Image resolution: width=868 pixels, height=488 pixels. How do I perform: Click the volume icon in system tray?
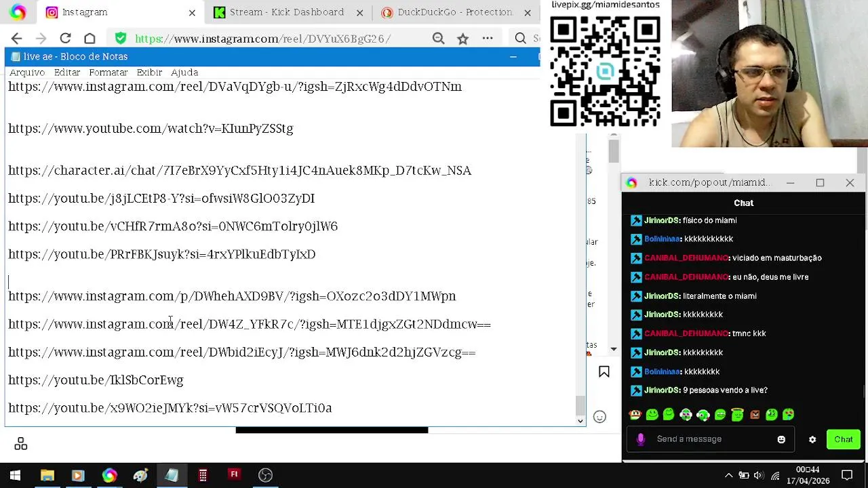point(759,475)
